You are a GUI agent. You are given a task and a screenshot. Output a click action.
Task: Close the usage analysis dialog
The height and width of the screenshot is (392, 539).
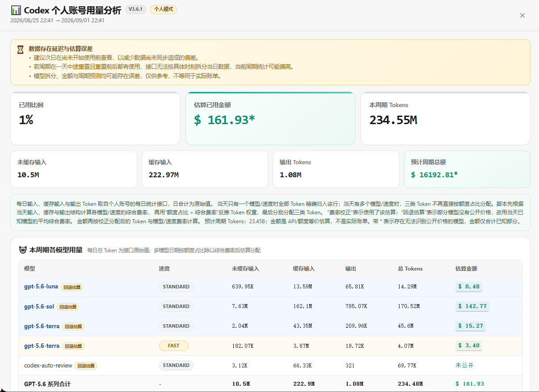tap(522, 16)
